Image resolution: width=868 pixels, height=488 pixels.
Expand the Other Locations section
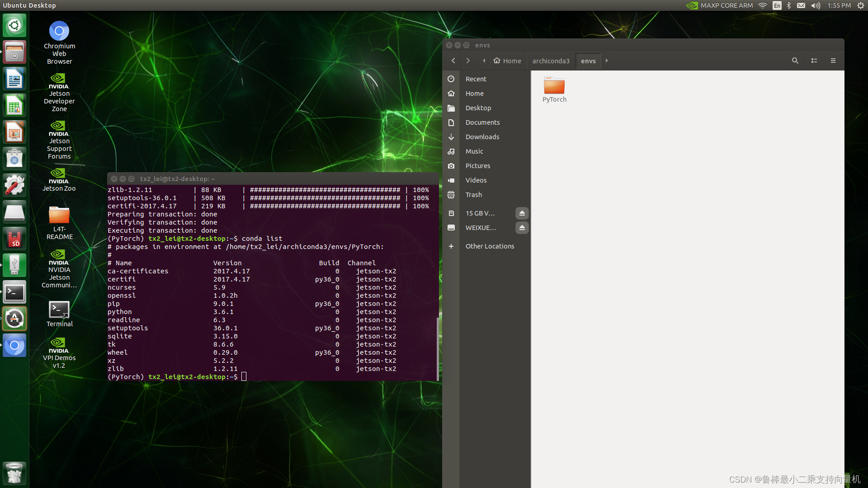click(489, 245)
